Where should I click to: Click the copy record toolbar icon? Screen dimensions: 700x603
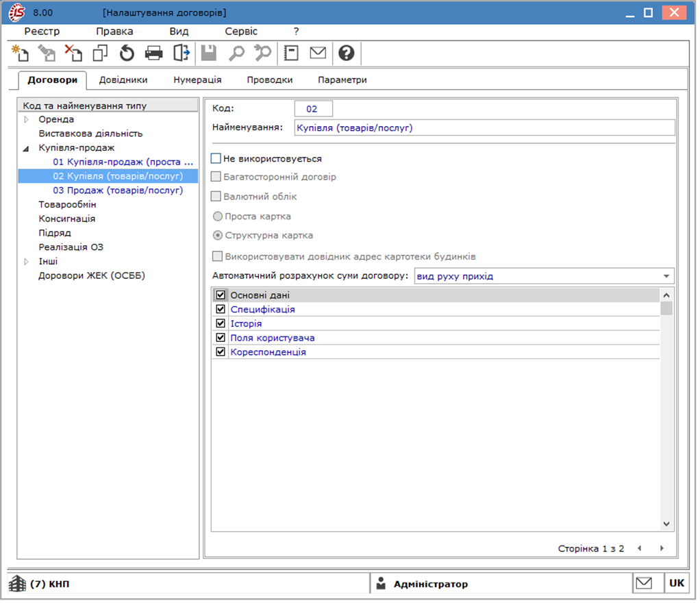point(100,53)
